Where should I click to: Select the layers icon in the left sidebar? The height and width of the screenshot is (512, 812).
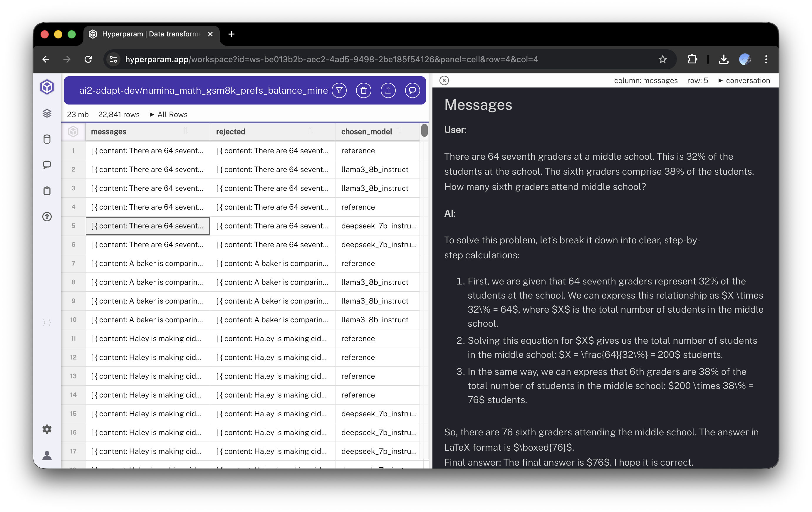click(47, 114)
